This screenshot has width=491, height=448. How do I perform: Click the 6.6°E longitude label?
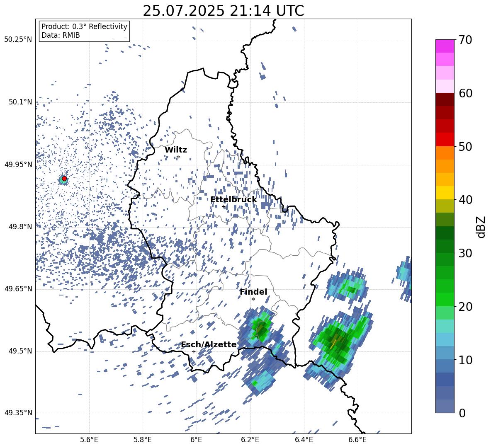[357, 440]
